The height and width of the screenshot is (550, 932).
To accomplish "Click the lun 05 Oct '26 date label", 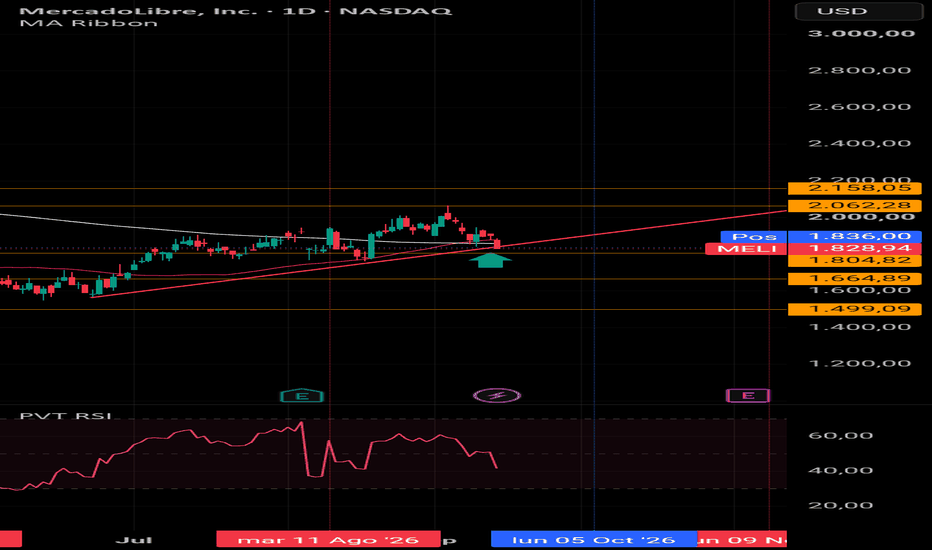I will [594, 539].
